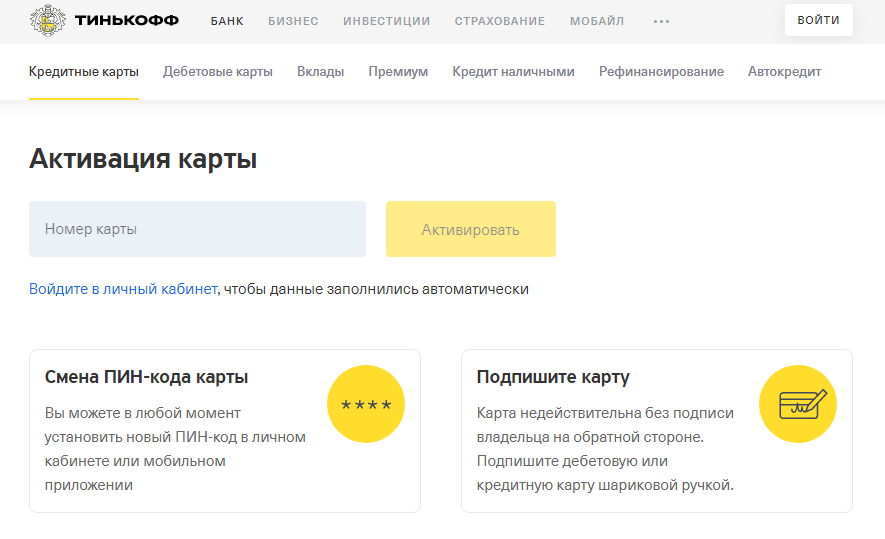Image resolution: width=885 pixels, height=539 pixels.
Task: Go to the Кредит наличными tab
Action: click(x=513, y=72)
